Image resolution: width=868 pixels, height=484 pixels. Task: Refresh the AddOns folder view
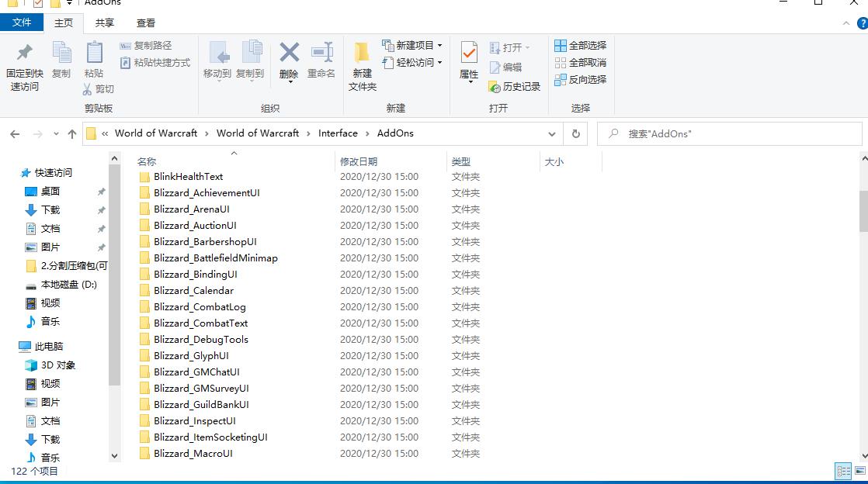click(x=575, y=133)
